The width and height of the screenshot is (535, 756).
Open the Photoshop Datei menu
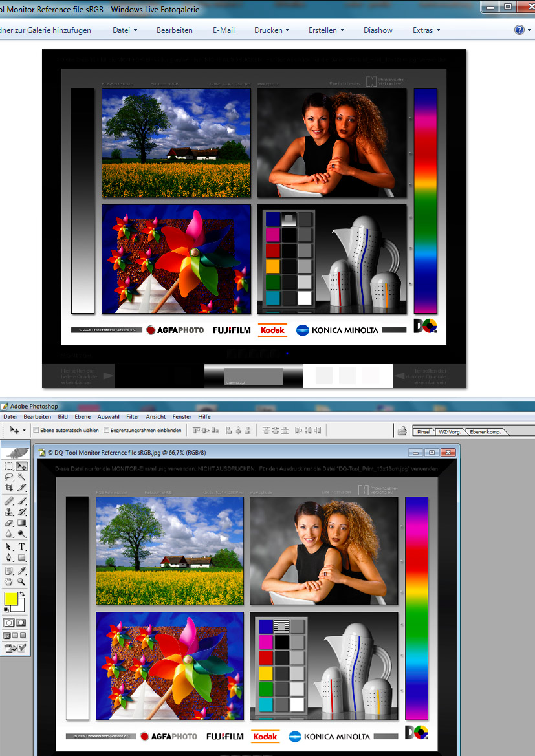click(10, 416)
